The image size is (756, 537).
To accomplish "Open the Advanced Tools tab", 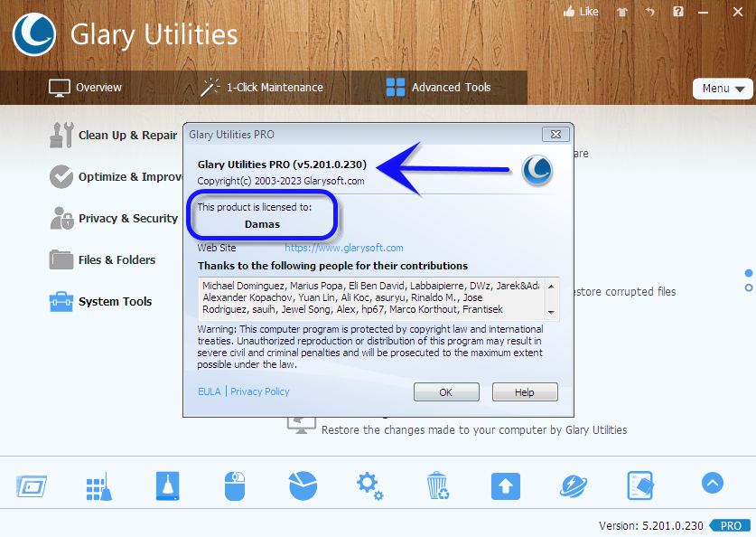I will tap(439, 88).
